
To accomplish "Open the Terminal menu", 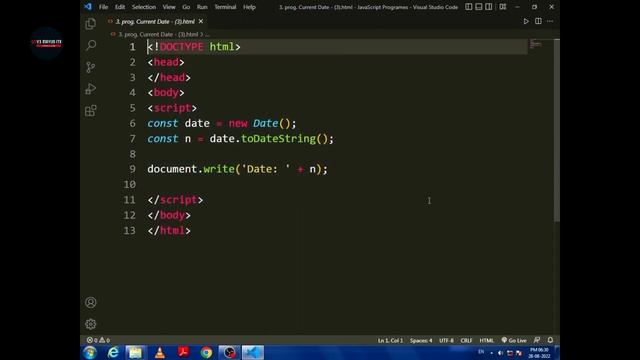I will coord(225,7).
